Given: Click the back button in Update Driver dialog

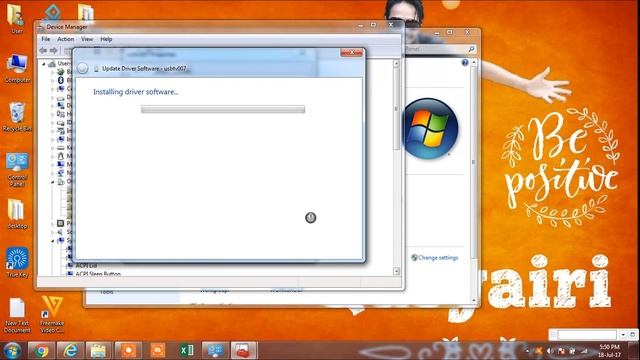Looking at the screenshot, I should click(x=82, y=69).
